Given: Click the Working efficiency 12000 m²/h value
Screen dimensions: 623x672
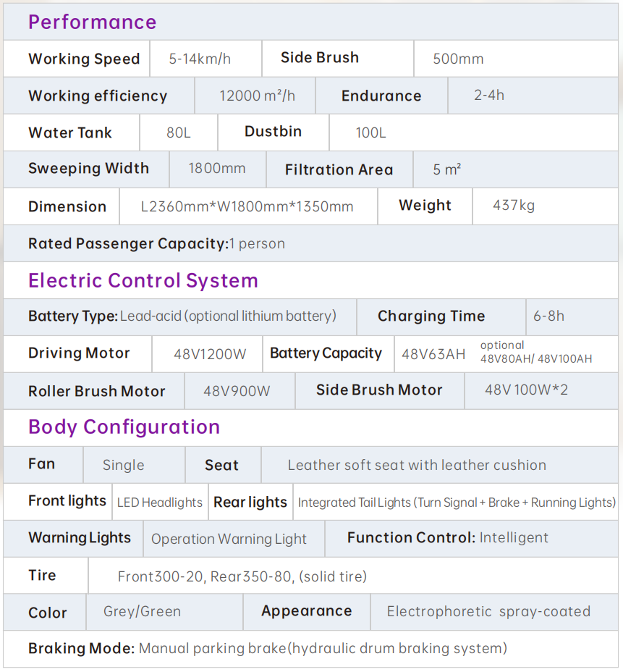Looking at the screenshot, I should click(257, 96).
